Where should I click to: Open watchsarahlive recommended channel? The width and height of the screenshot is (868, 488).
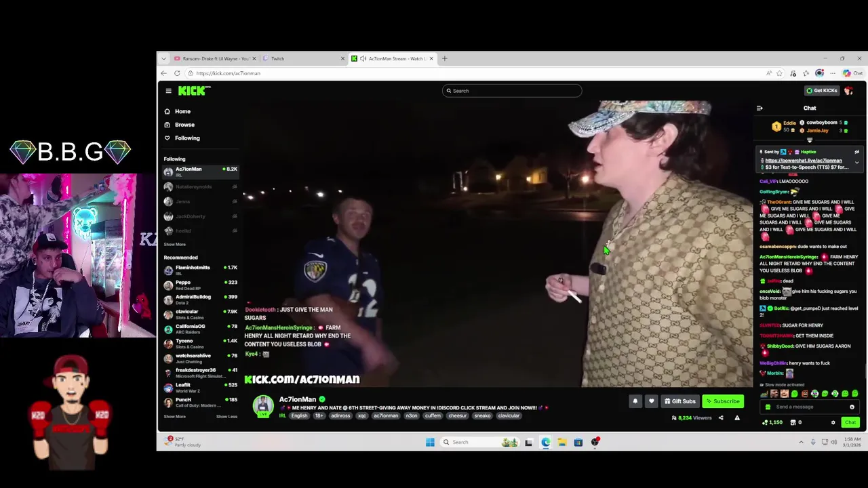[200, 358]
